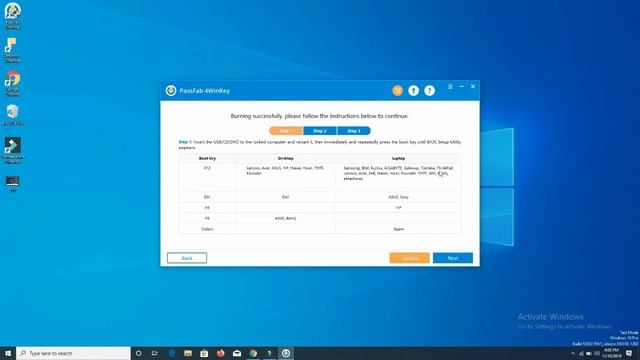The height and width of the screenshot is (360, 640).
Task: Open the taskbar clock and date
Action: (611, 353)
